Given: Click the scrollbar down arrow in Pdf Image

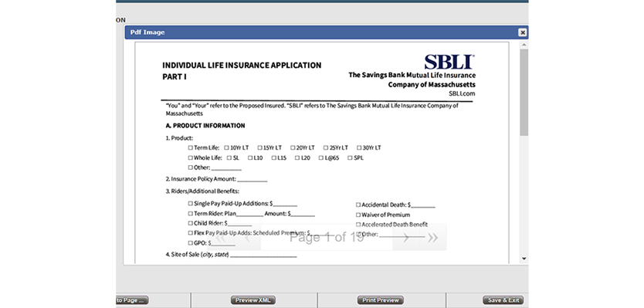Looking at the screenshot, I should (x=524, y=259).
